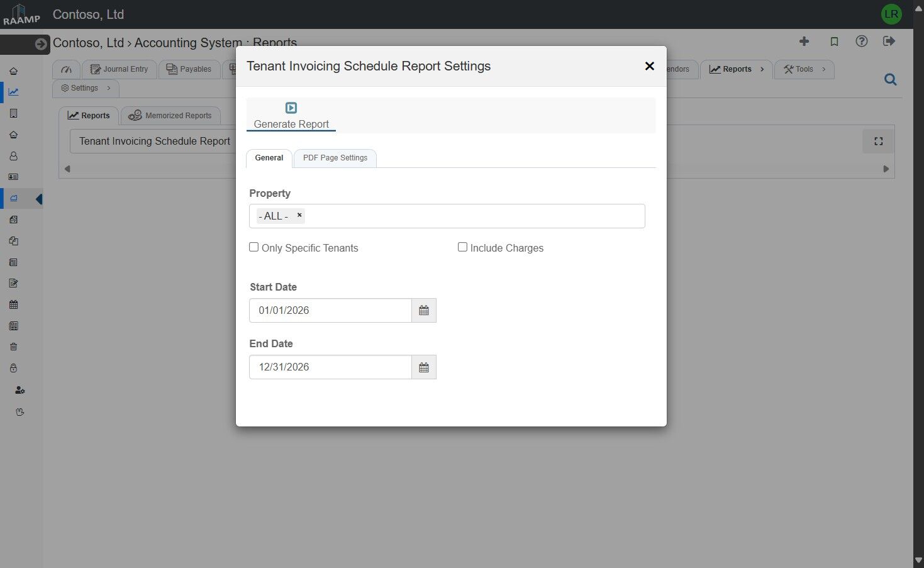Switch to PDF Page Settings tab
The width and height of the screenshot is (924, 568).
click(335, 158)
